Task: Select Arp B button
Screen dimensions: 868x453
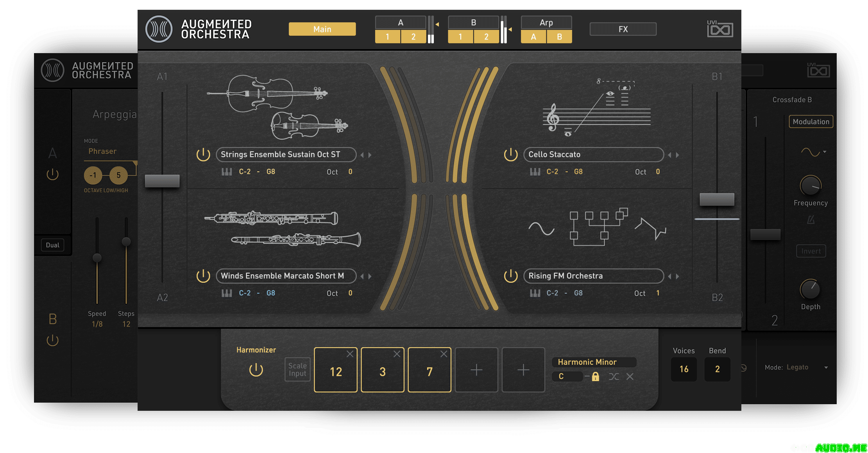Action: (x=559, y=37)
